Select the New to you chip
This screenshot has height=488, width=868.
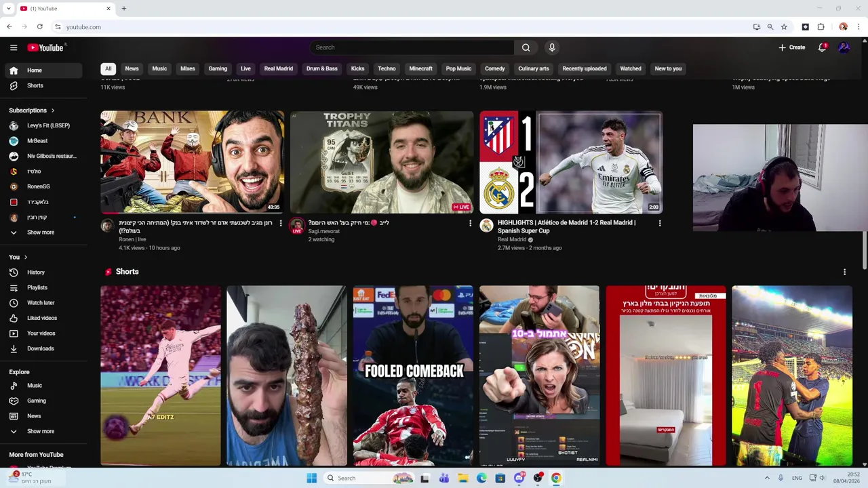[668, 68]
